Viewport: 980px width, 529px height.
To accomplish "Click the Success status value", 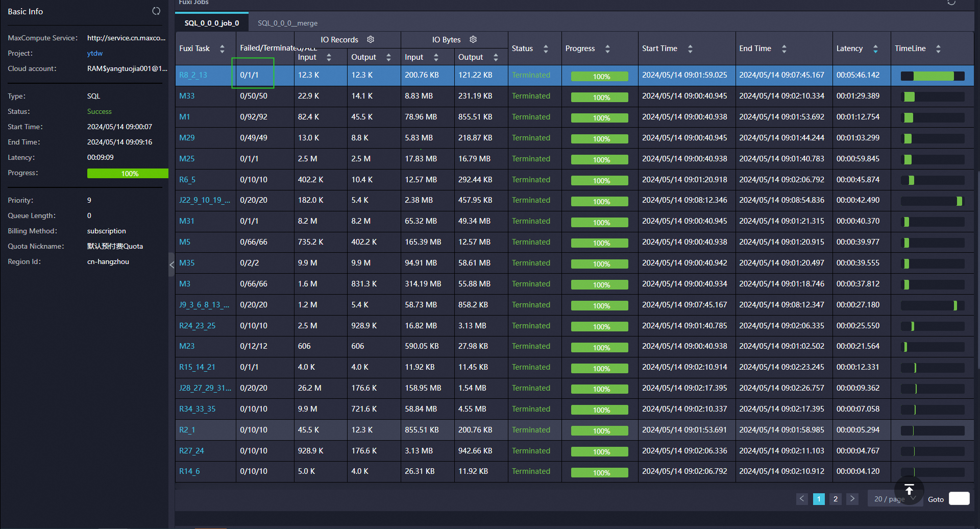I will [x=100, y=111].
